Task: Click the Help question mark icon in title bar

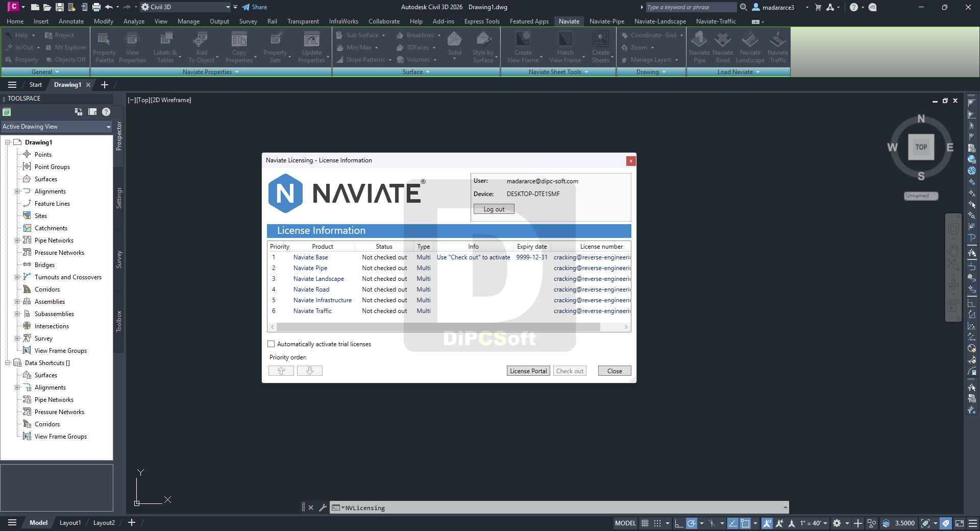Action: [853, 7]
